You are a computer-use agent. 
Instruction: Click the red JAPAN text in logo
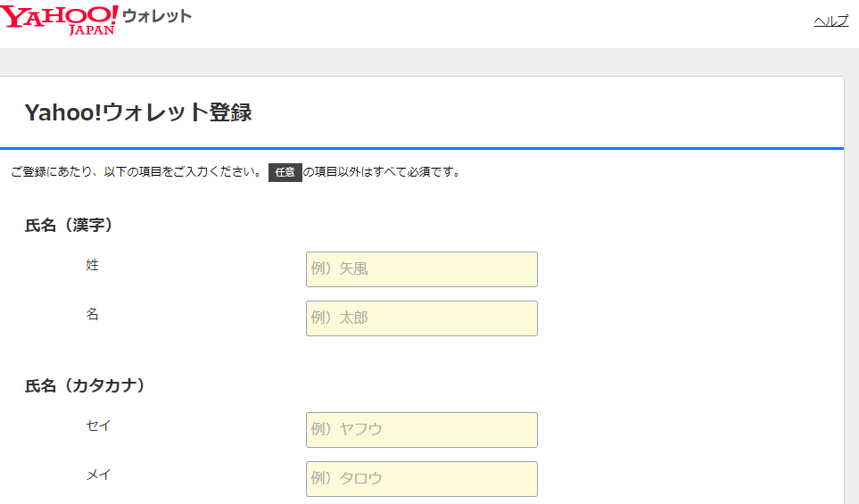click(92, 29)
